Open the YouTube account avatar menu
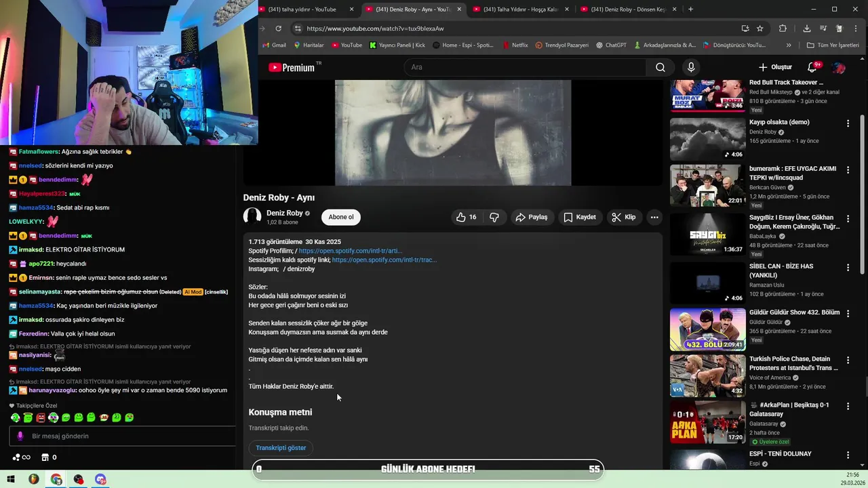Viewport: 868px width, 488px height. [839, 67]
